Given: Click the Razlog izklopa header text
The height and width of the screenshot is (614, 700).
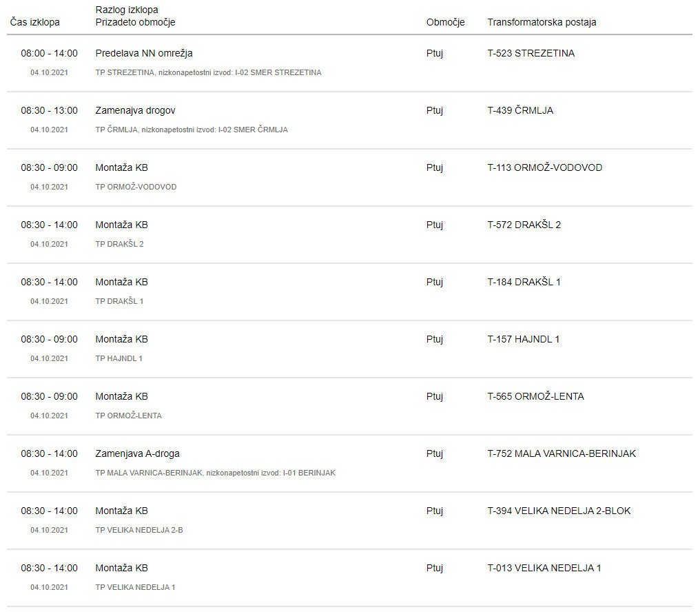Looking at the screenshot, I should pyautogui.click(x=127, y=10).
